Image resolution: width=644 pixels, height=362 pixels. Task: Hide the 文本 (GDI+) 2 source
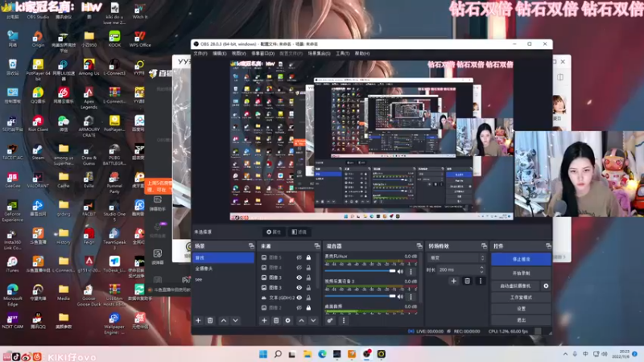tap(299, 298)
